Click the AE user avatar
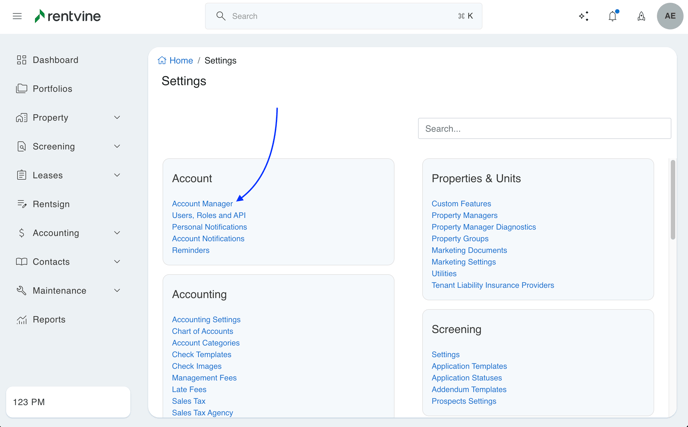Viewport: 688px width, 427px height. (x=669, y=16)
